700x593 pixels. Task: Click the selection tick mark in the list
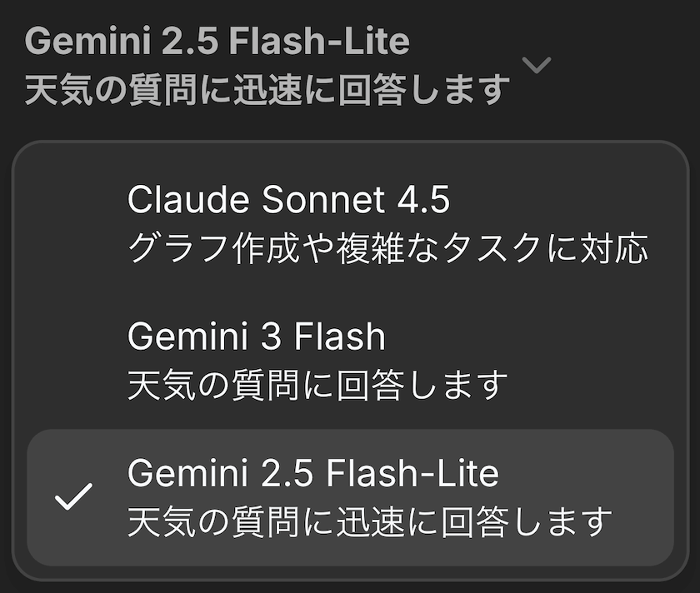point(73,498)
